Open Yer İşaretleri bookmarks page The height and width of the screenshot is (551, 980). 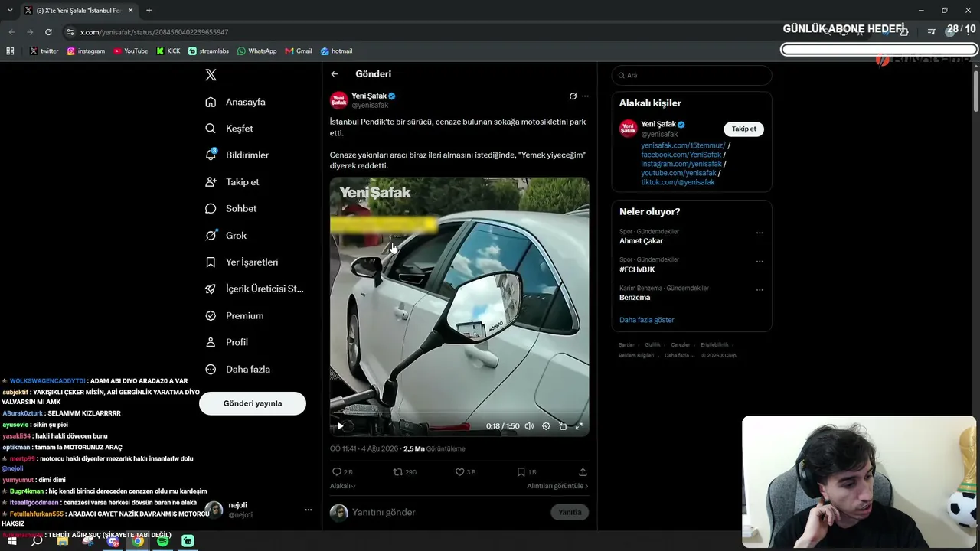coord(242,262)
